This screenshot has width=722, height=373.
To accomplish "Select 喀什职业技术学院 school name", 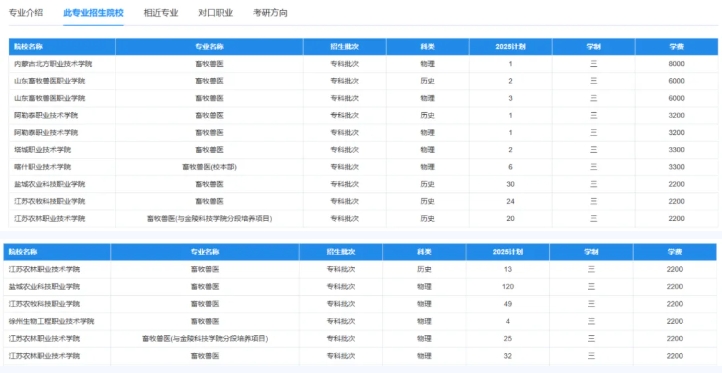I will pyautogui.click(x=43, y=167).
